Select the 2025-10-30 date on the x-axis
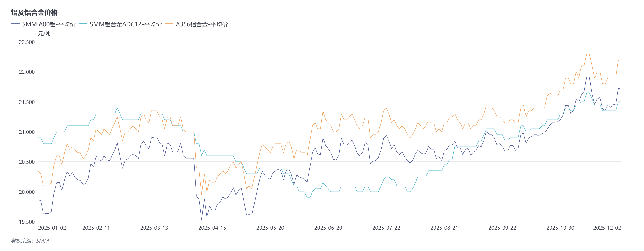The width and height of the screenshot is (644, 251). tap(560, 228)
